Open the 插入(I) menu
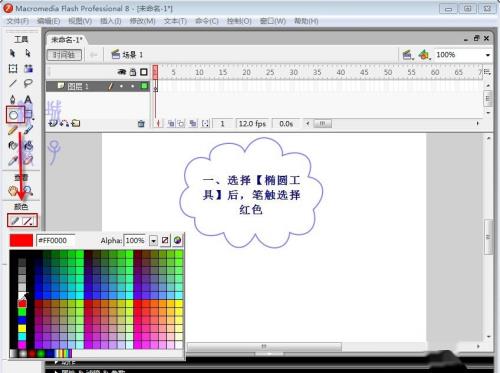 [x=111, y=21]
